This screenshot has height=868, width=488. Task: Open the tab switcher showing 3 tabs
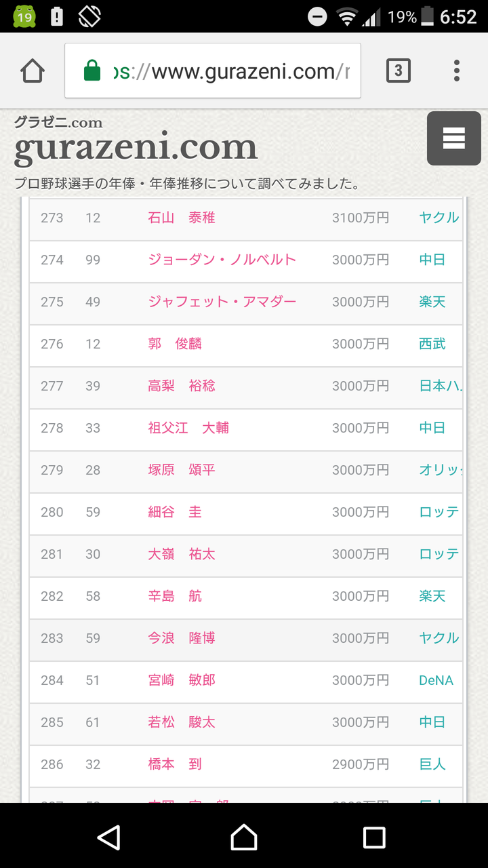[x=399, y=71]
